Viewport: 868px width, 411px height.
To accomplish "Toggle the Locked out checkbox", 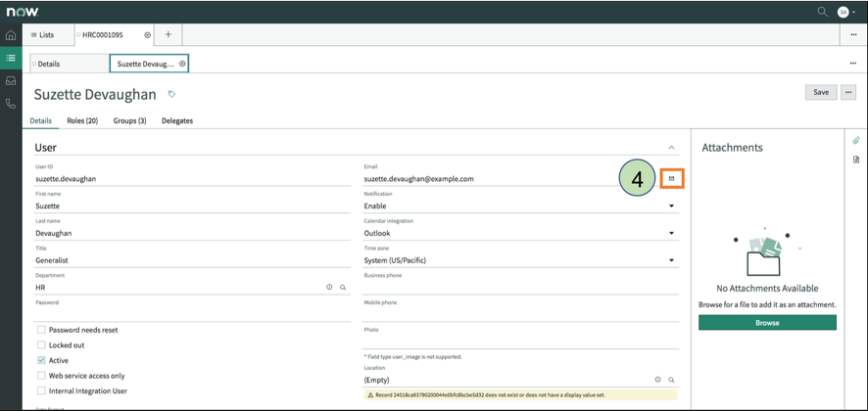I will point(41,344).
